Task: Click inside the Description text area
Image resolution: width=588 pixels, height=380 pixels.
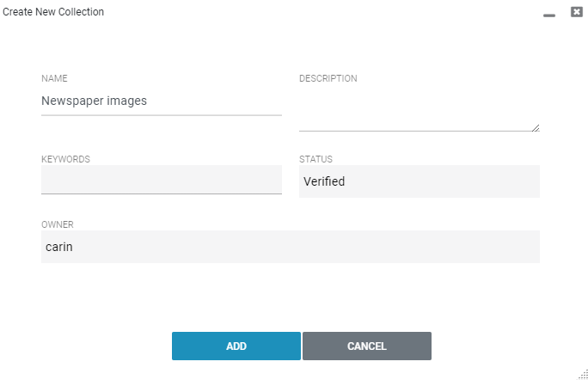Action: [420, 109]
